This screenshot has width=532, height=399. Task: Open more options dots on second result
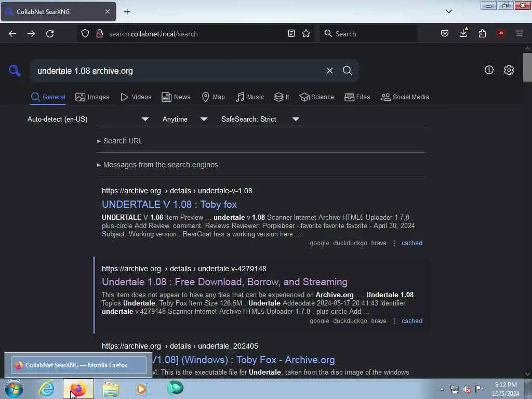point(394,321)
